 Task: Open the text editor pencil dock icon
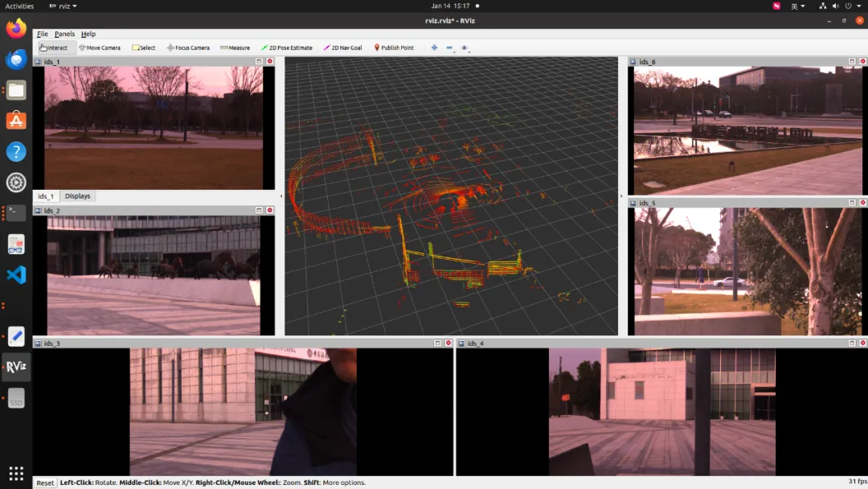16,336
